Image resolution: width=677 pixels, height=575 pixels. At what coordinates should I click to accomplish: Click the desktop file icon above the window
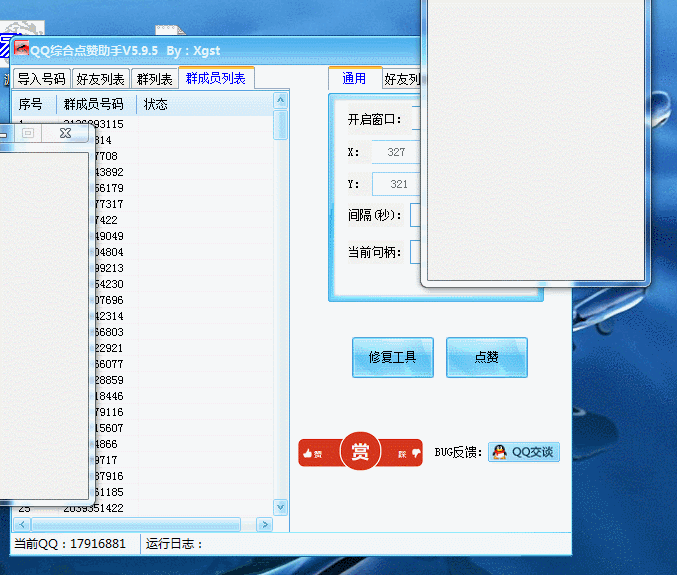170,30
